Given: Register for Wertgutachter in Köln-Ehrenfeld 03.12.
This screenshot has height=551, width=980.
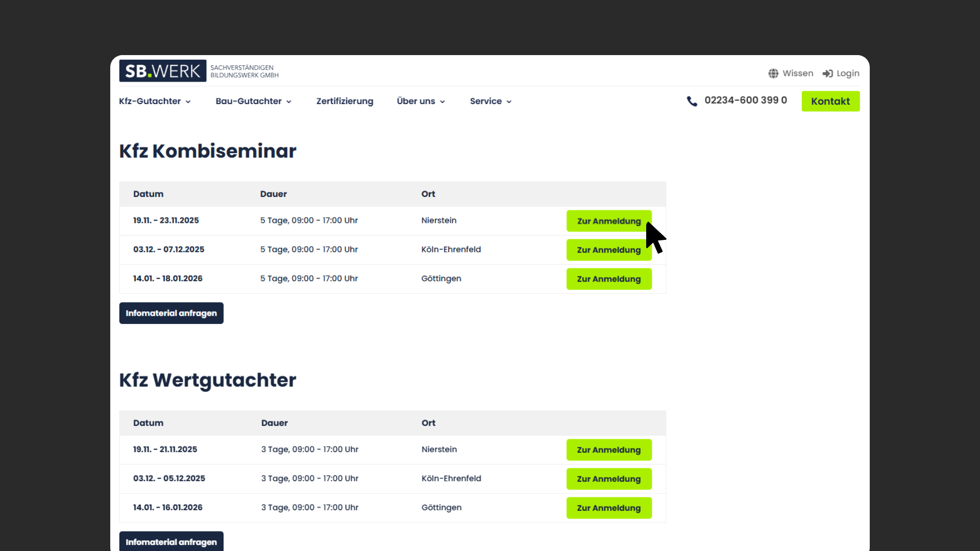Looking at the screenshot, I should point(608,479).
